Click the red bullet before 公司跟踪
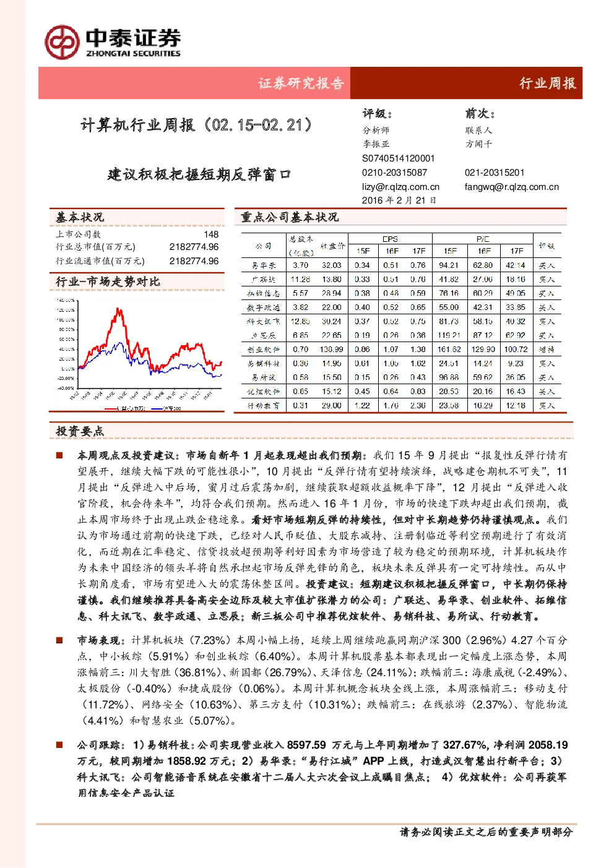 (59, 745)
